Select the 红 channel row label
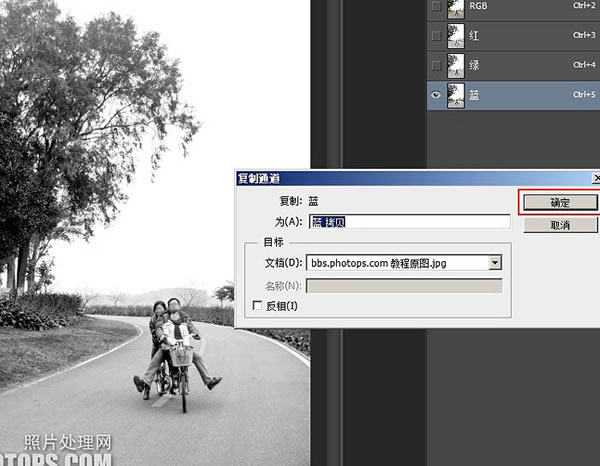This screenshot has height=466, width=600. pyautogui.click(x=474, y=36)
